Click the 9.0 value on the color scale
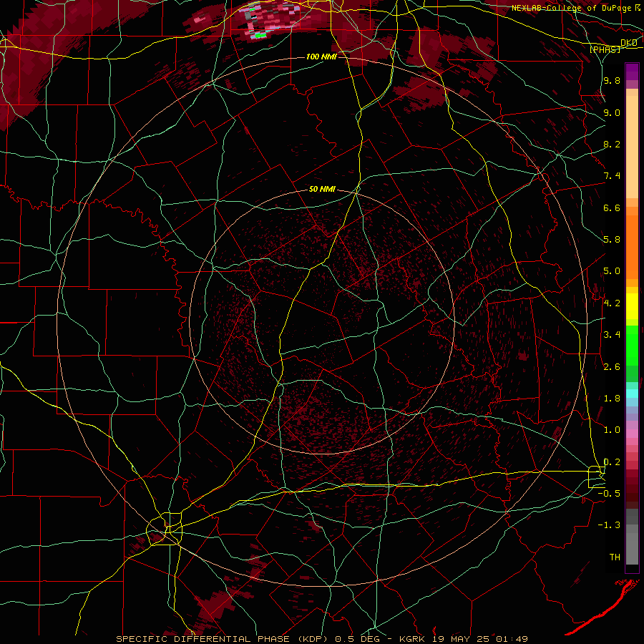Screen dimensions: 644x644 click(x=612, y=112)
